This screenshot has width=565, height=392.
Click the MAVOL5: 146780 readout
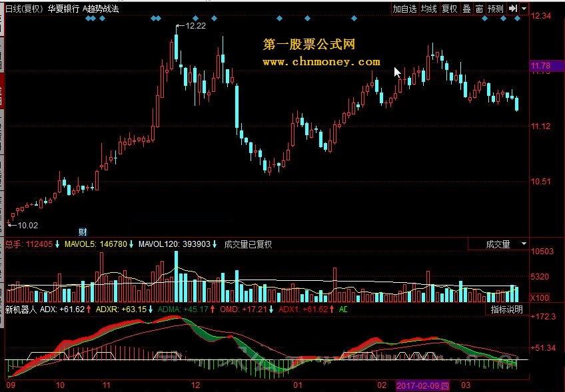(x=96, y=244)
